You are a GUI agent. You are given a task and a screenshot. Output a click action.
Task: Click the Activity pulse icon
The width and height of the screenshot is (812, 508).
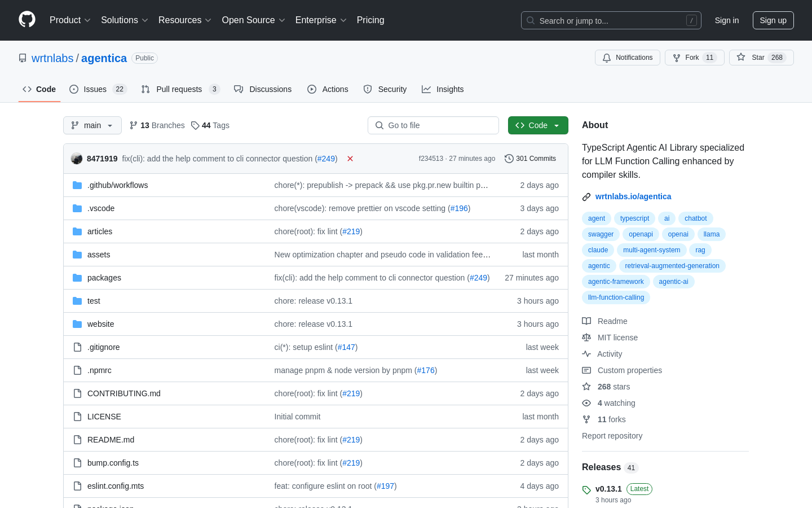(x=586, y=354)
